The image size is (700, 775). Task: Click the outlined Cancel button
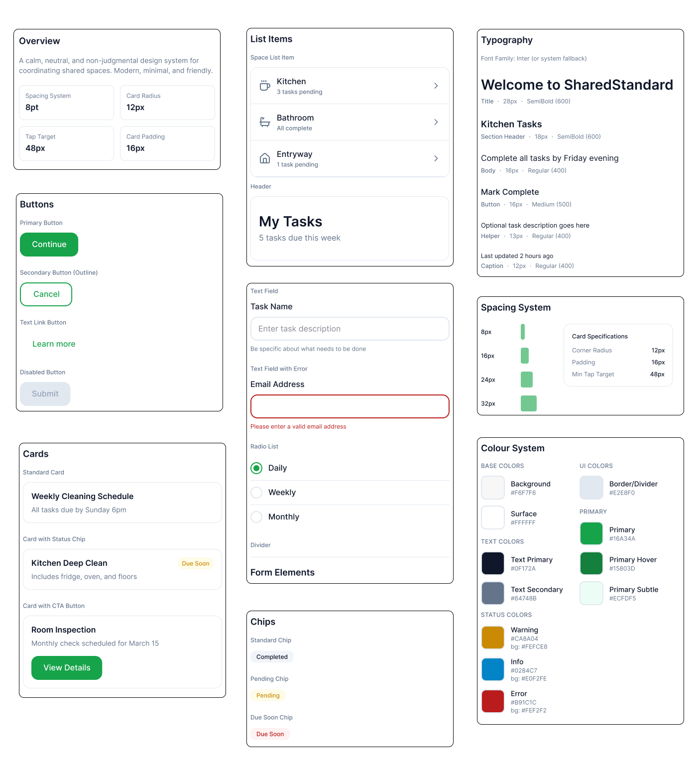[x=46, y=294]
